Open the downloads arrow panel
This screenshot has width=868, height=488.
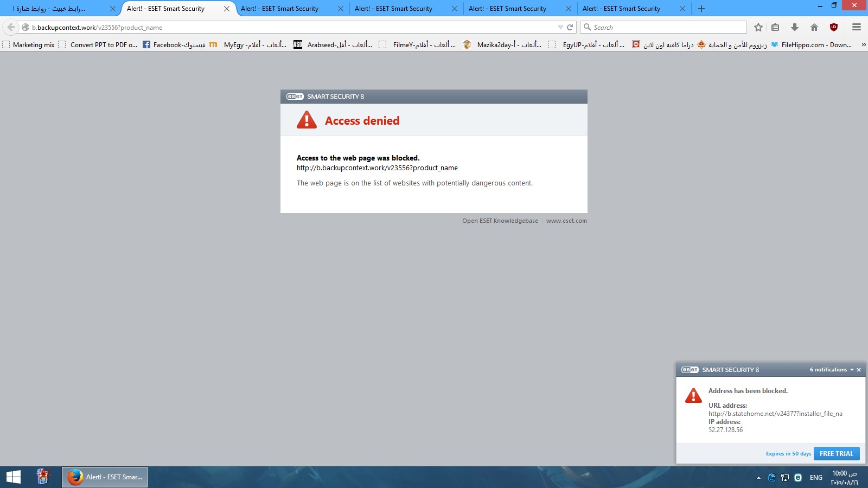795,27
